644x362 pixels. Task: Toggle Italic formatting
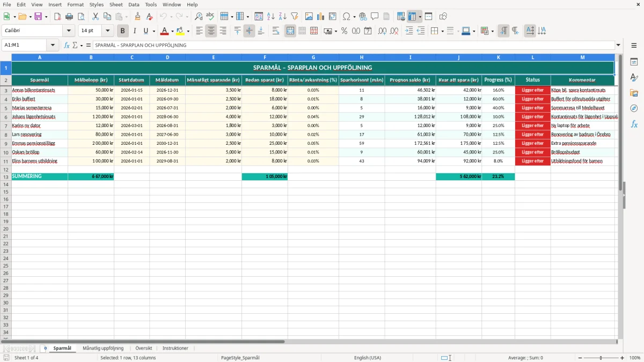pyautogui.click(x=134, y=31)
